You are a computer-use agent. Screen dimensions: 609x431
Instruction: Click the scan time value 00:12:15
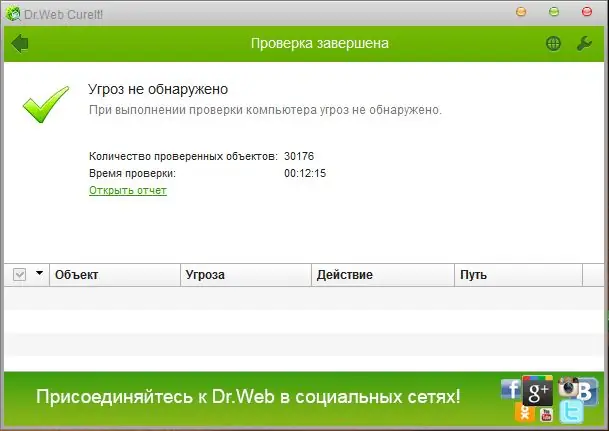[x=305, y=173]
